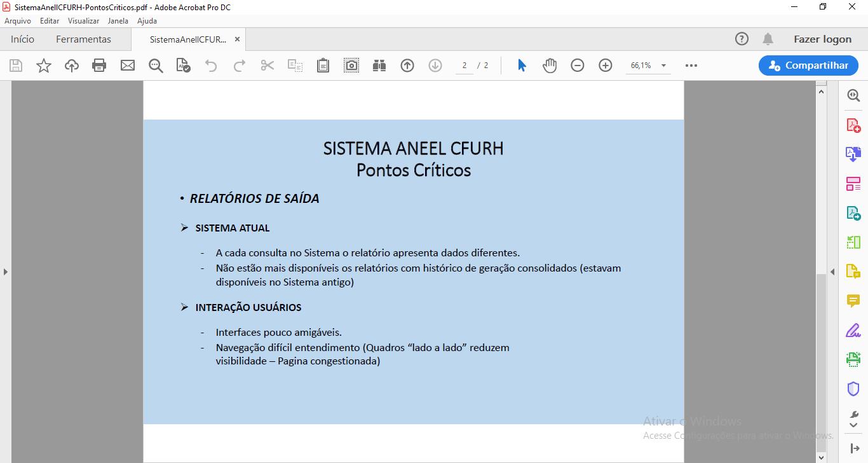Open the Comment tool (yellow speech bubble)
The image size is (868, 463).
[853, 301]
